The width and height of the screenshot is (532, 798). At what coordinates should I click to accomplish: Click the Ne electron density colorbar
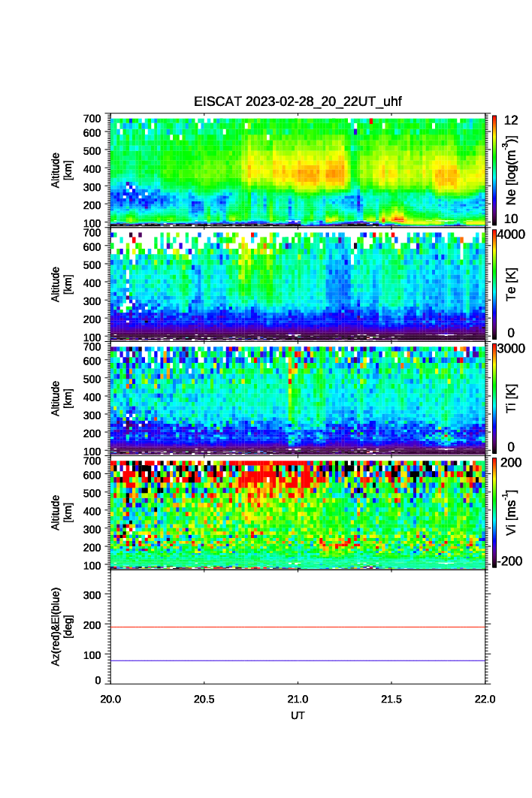(x=494, y=170)
